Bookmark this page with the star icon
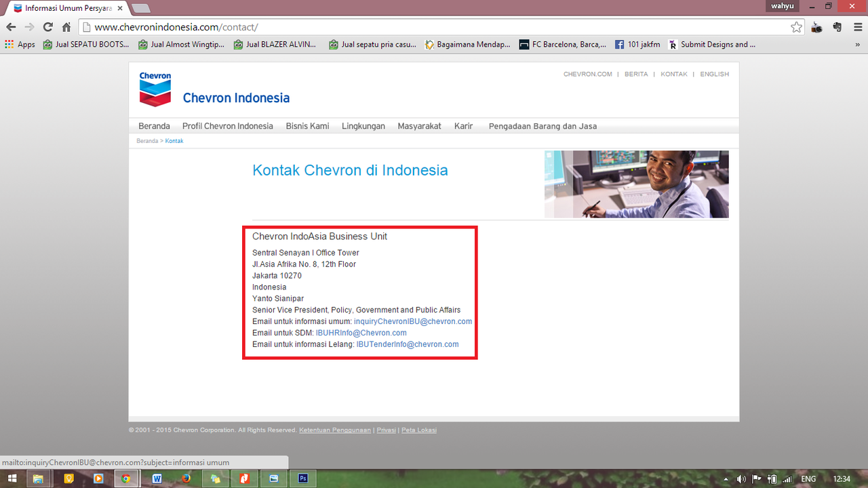868x488 pixels. [796, 27]
